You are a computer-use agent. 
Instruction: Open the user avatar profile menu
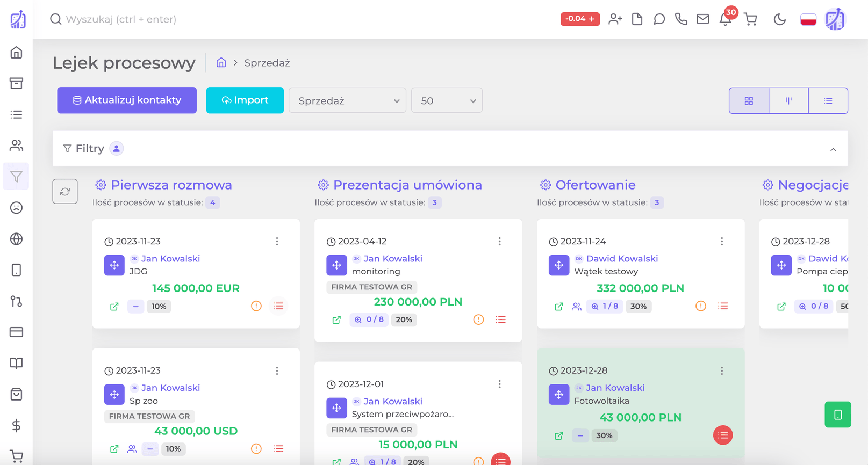835,19
